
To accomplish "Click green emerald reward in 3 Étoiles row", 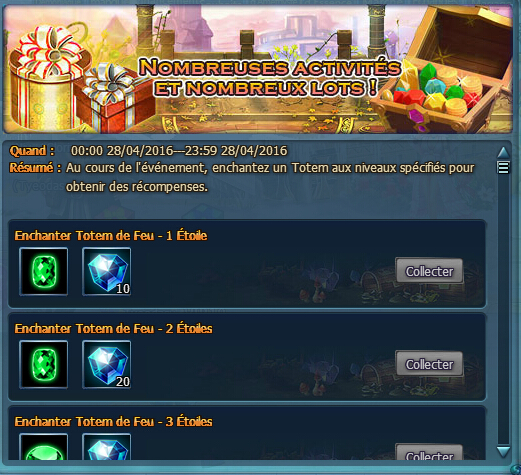I will [44, 447].
